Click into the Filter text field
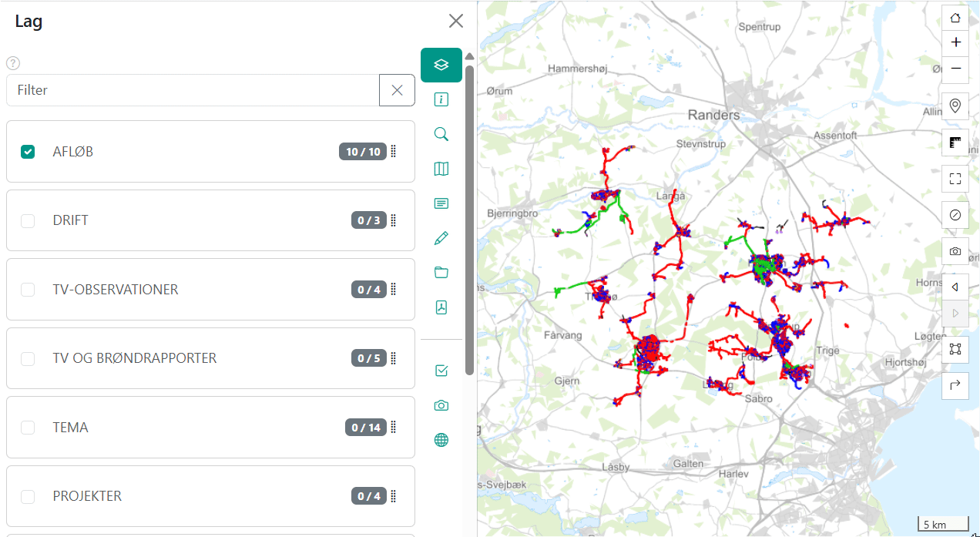Screen dimensions: 980x537 (x=193, y=90)
